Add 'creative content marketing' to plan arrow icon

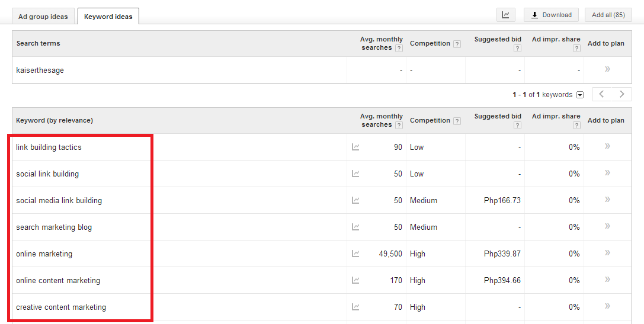click(607, 306)
